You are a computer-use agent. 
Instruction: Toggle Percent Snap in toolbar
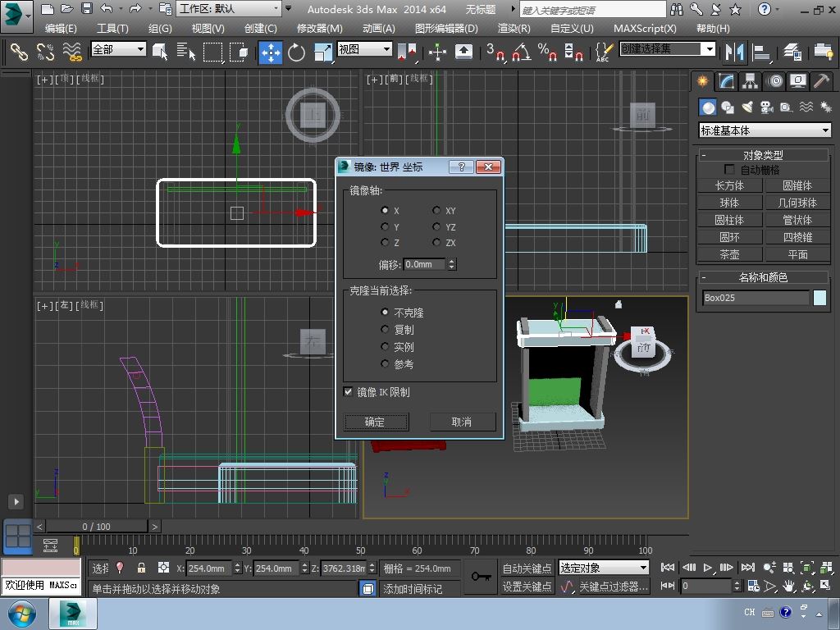point(547,52)
